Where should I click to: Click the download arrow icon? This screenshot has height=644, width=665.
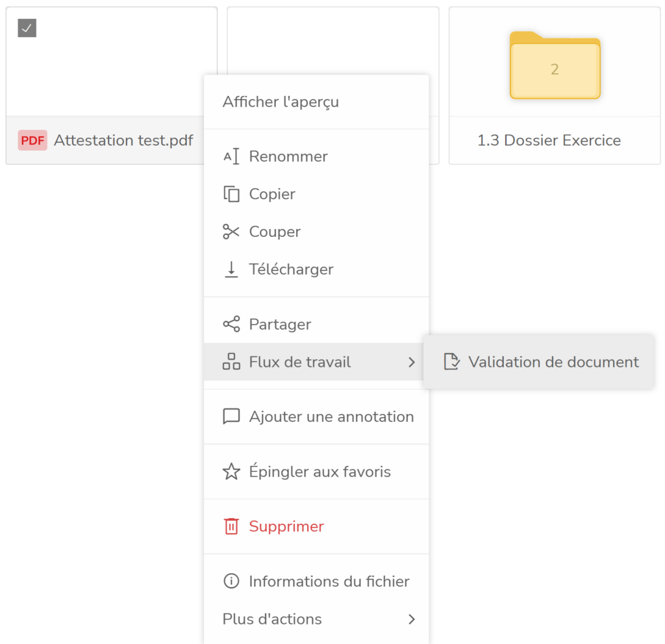coord(231,269)
